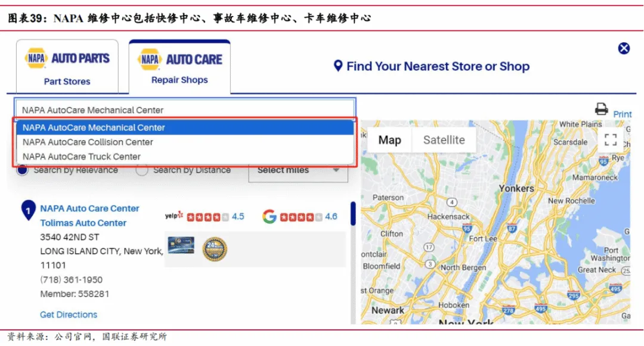644x346 pixels.
Task: Select NAPA AutoCare Mechanical Center option
Action: coord(185,127)
